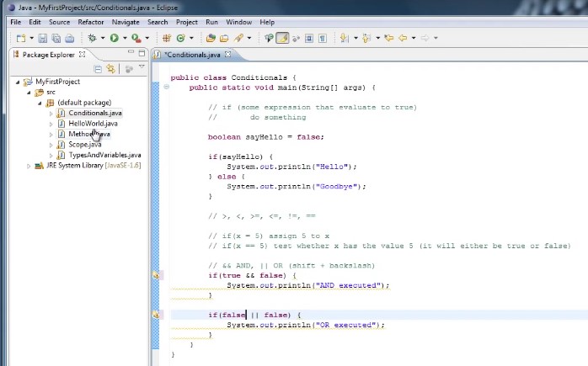Toggle Show Whitespace Characters button
Screen dimensions: 588x366
tap(323, 38)
